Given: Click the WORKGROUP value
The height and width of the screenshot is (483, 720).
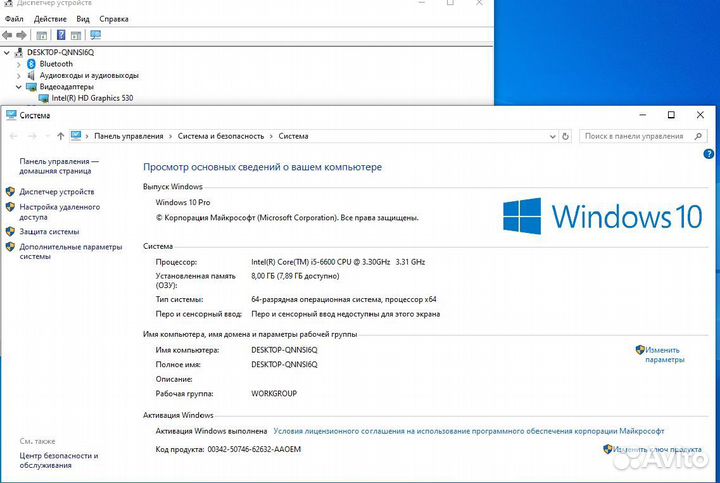Looking at the screenshot, I should coord(274,393).
